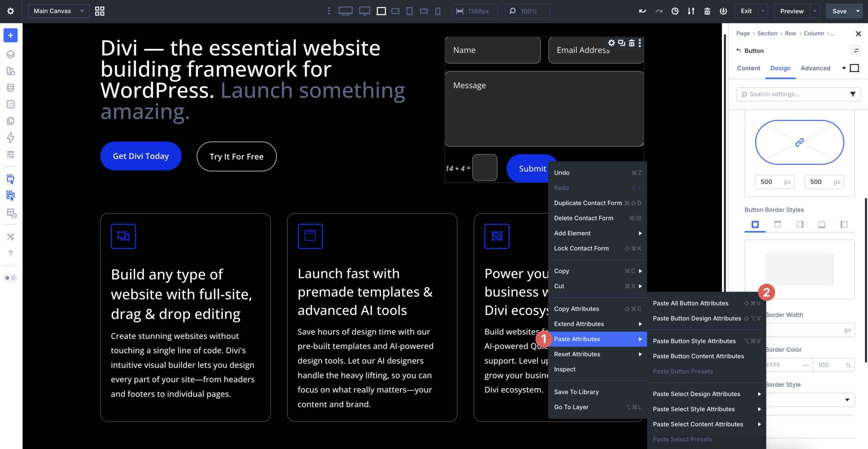Delete the contact form via trash icon
The height and width of the screenshot is (449, 868).
click(x=631, y=43)
